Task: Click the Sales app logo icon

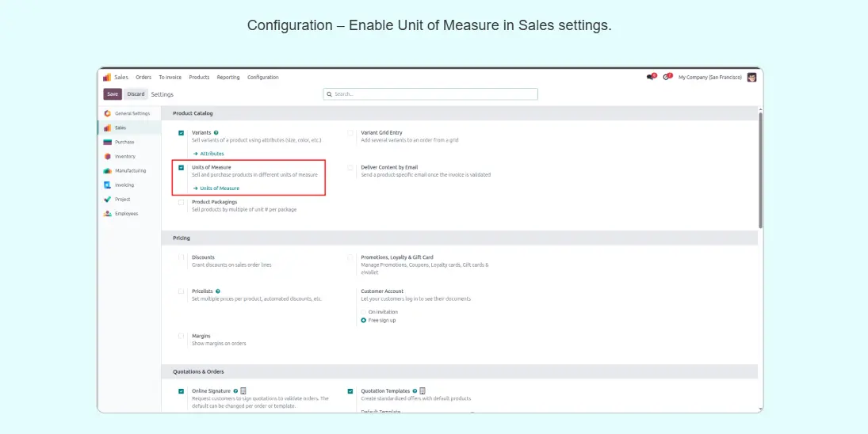Action: (107, 77)
